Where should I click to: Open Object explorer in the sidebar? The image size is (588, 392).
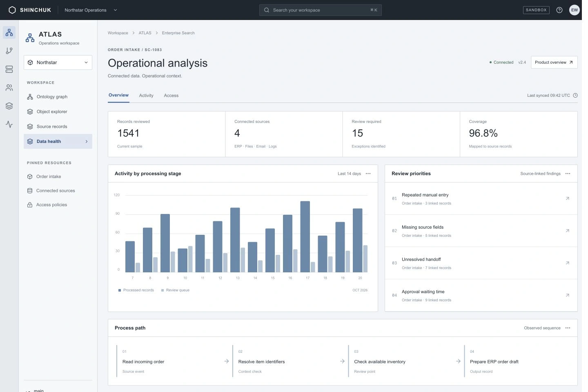(x=58, y=111)
